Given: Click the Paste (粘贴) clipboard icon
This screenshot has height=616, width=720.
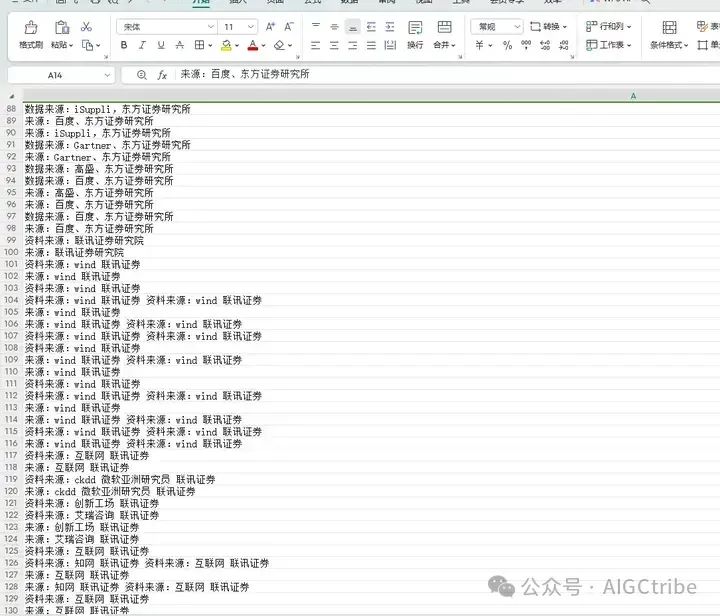Looking at the screenshot, I should (x=62, y=28).
